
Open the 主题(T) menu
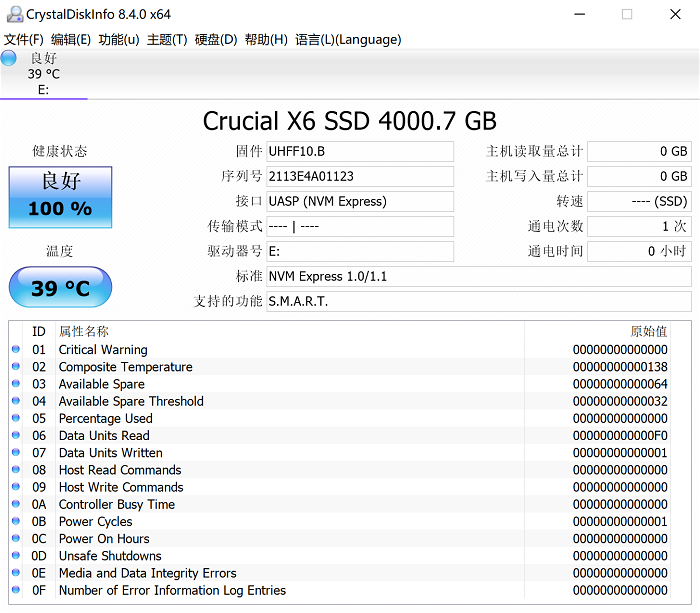coord(167,40)
